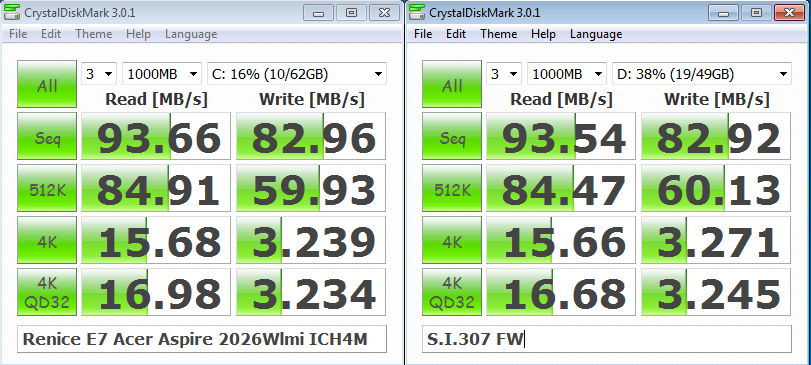Close the left CrystalDiskMark window
Image resolution: width=811 pixels, height=365 pixels.
tap(384, 12)
